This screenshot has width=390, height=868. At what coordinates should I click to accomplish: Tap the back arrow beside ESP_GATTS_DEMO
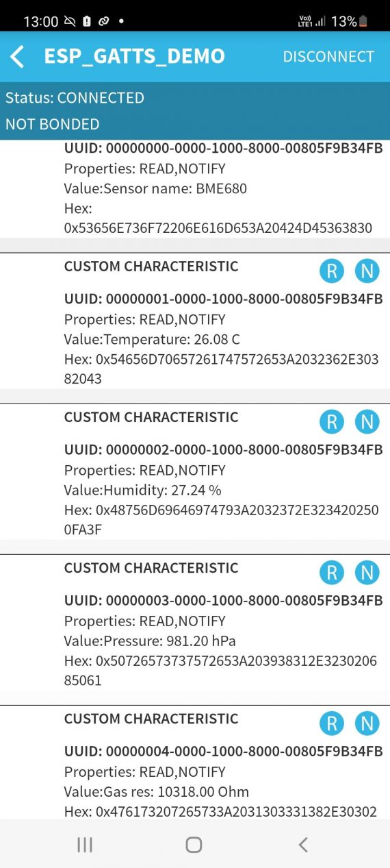click(x=18, y=57)
